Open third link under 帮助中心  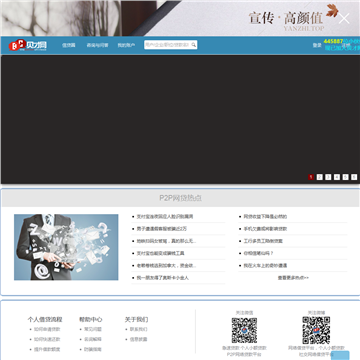[93, 350]
